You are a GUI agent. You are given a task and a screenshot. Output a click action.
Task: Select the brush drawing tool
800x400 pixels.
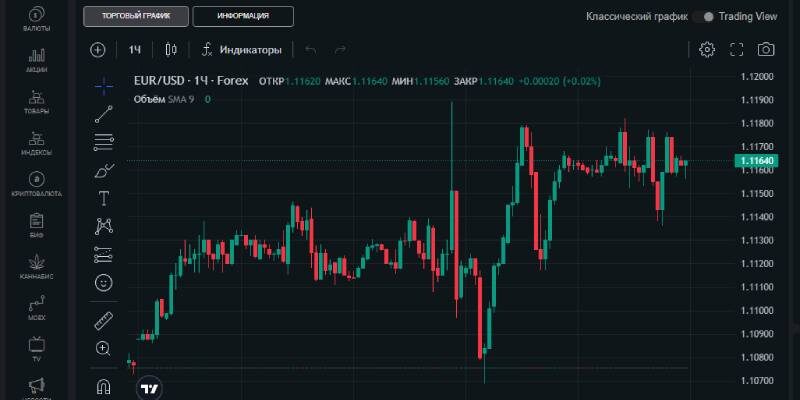pos(104,170)
